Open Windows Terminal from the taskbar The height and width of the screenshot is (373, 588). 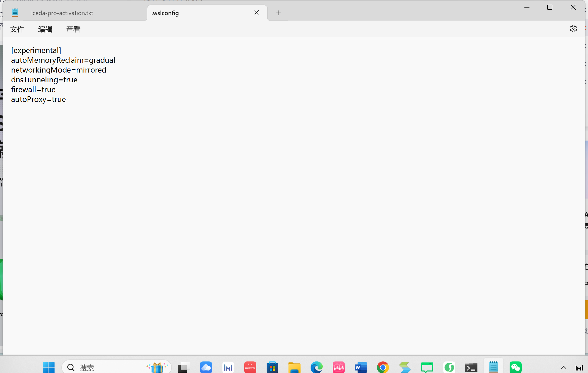click(x=471, y=367)
